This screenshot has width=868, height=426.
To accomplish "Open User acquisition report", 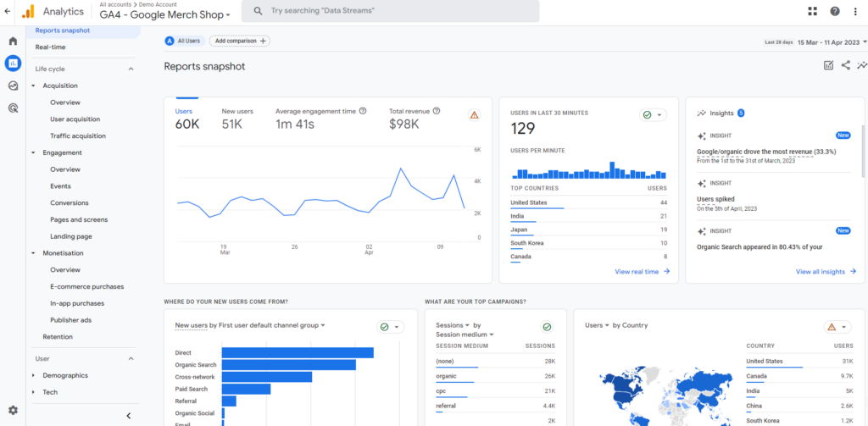I will 75,119.
